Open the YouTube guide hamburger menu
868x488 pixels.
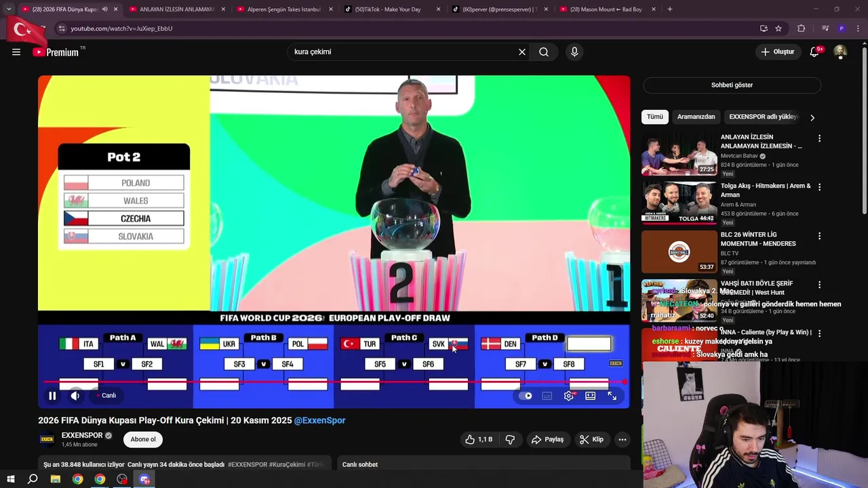(16, 52)
